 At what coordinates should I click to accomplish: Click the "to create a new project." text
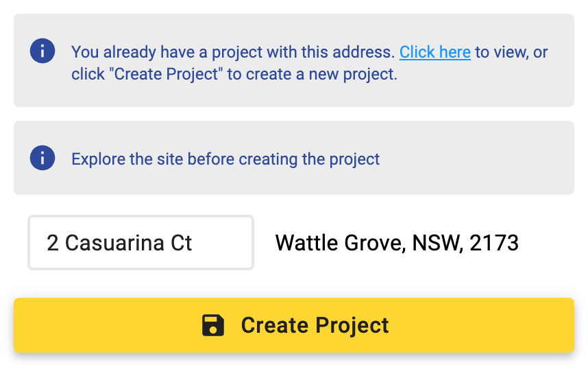[x=313, y=74]
